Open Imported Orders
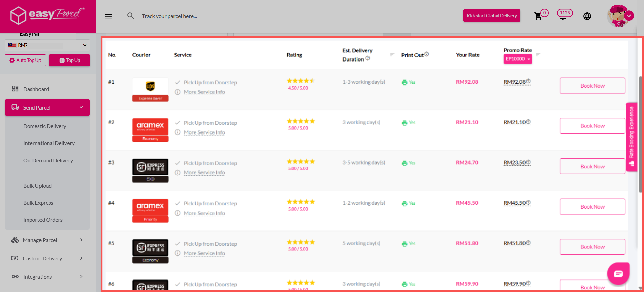 point(43,220)
